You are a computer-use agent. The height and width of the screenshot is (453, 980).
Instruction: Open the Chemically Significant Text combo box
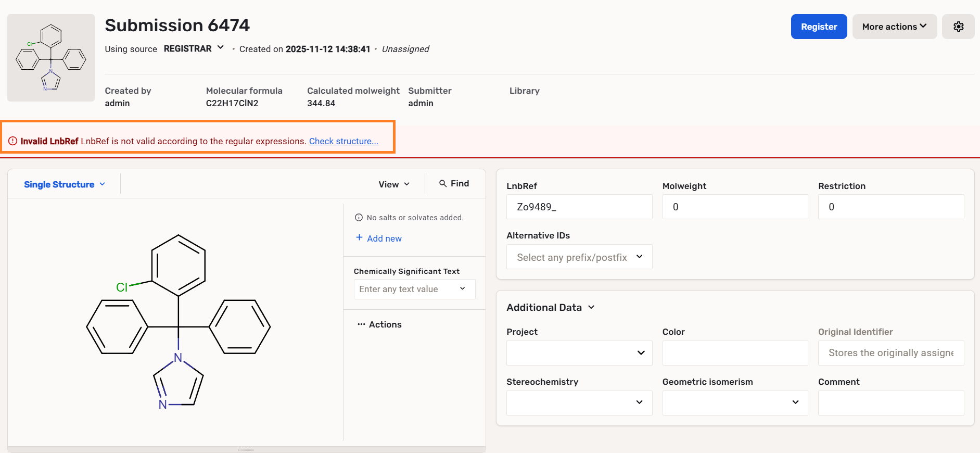414,289
